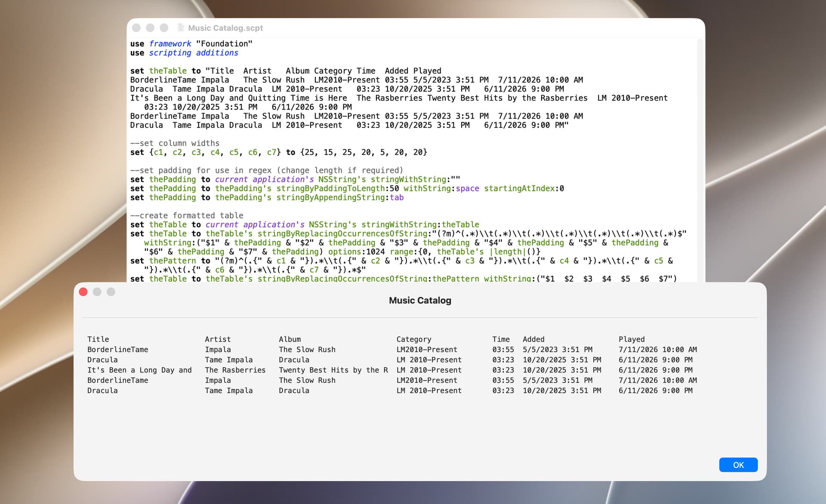Click 'The Rasberries' artist cell
The height and width of the screenshot is (504, 826).
[x=235, y=370]
